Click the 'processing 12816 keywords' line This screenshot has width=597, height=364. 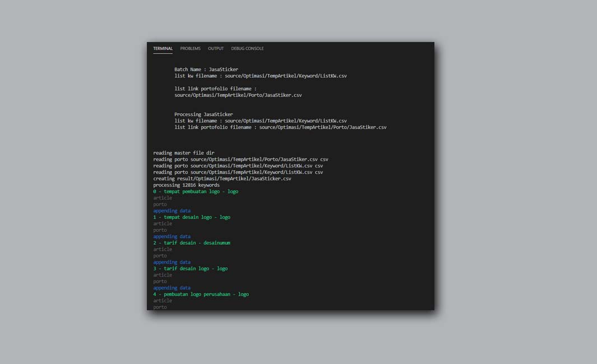[x=186, y=185]
